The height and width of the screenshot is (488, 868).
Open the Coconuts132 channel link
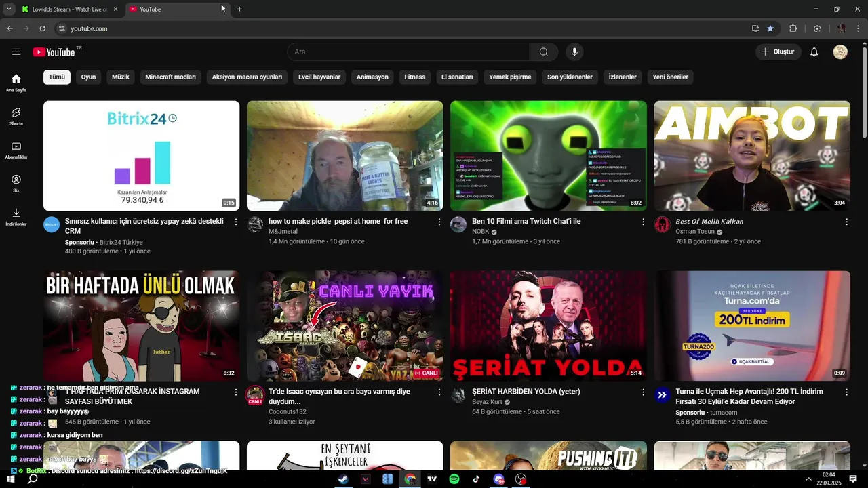(288, 412)
